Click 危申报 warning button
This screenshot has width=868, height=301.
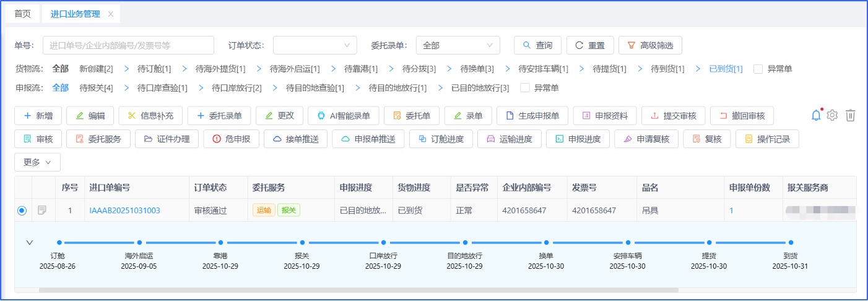click(231, 139)
